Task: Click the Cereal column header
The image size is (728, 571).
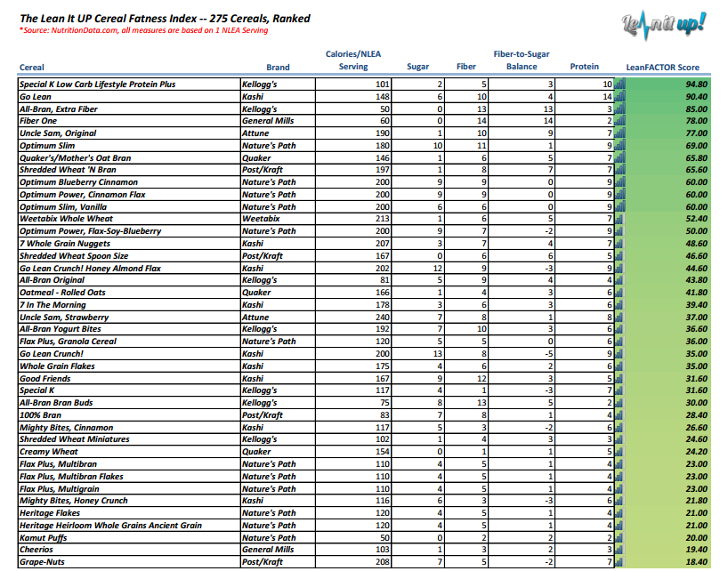Action: pyautogui.click(x=31, y=68)
